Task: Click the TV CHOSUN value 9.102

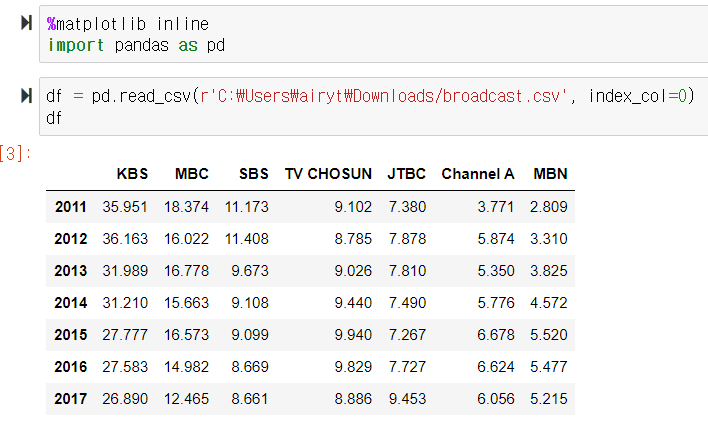Action: [x=353, y=207]
